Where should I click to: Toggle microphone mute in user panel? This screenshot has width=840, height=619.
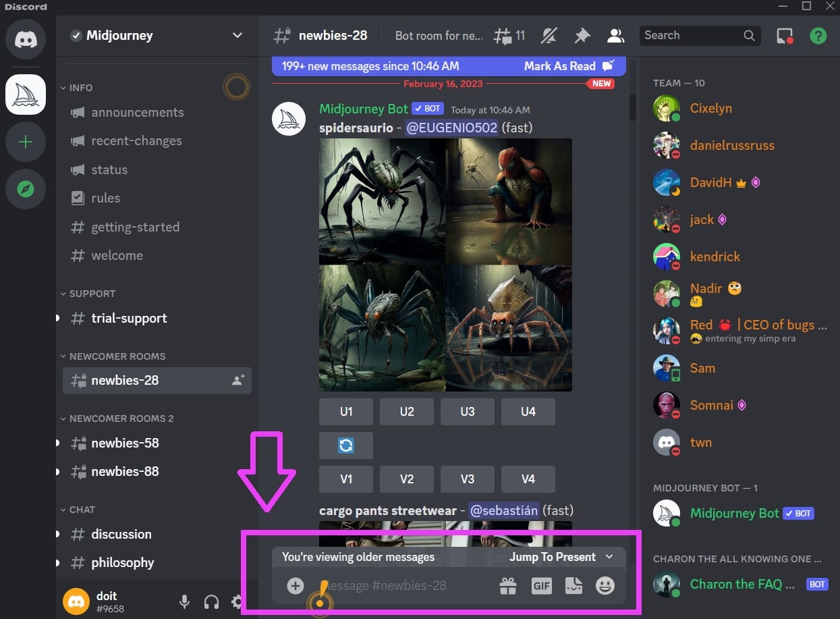[184, 601]
